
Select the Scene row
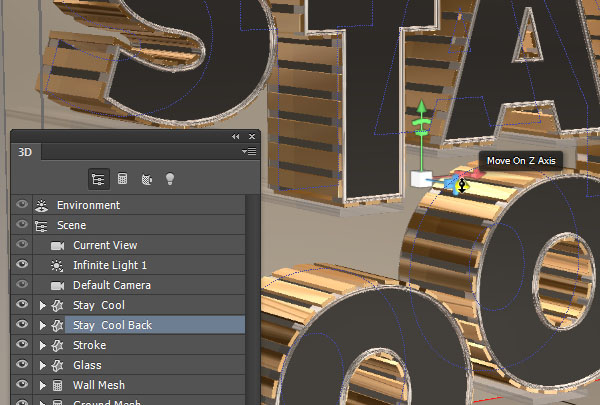[139, 225]
